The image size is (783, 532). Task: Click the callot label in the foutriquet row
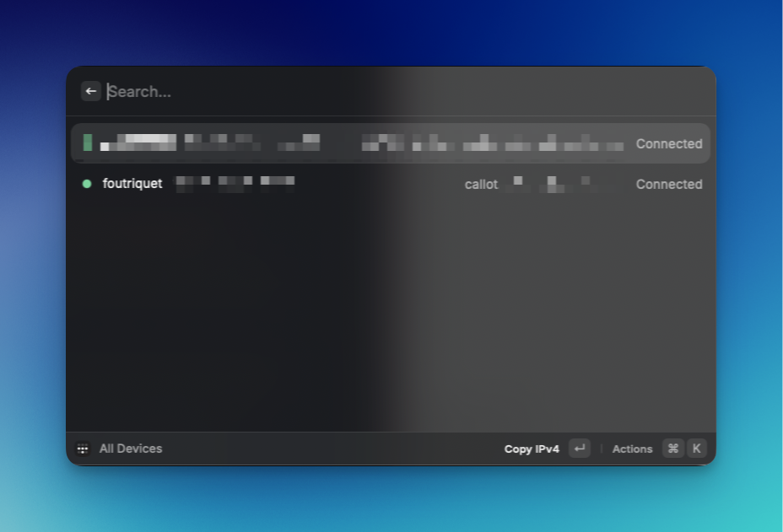(x=481, y=185)
